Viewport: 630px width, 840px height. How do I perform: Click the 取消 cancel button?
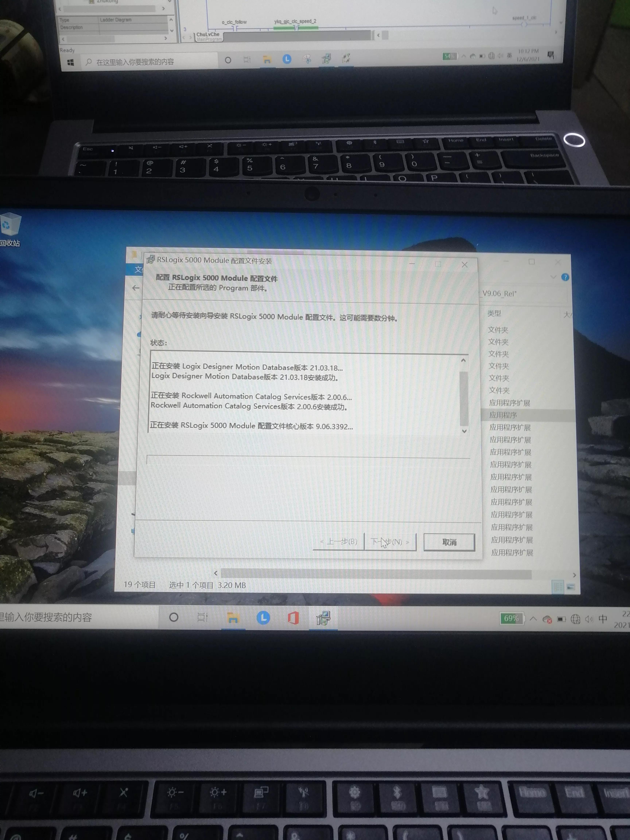[x=449, y=542]
